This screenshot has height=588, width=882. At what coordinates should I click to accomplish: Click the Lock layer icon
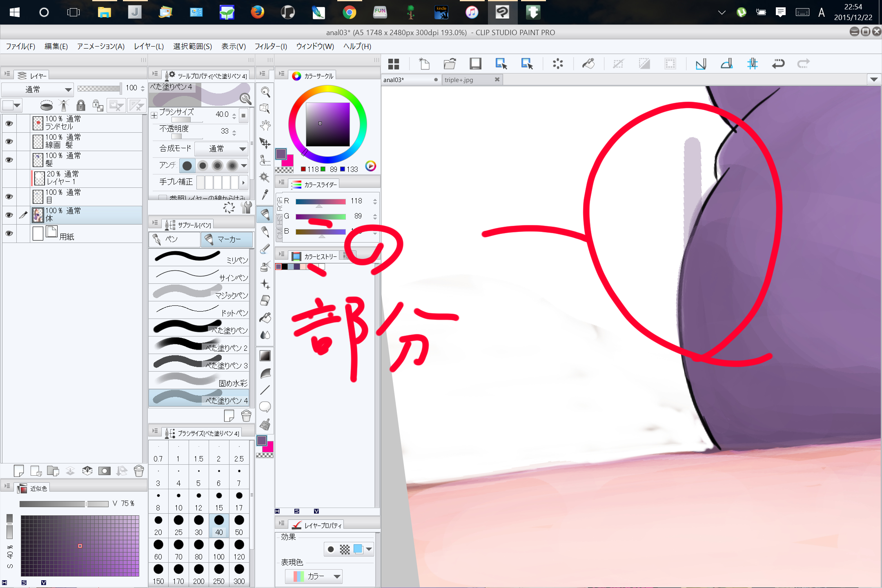81,106
